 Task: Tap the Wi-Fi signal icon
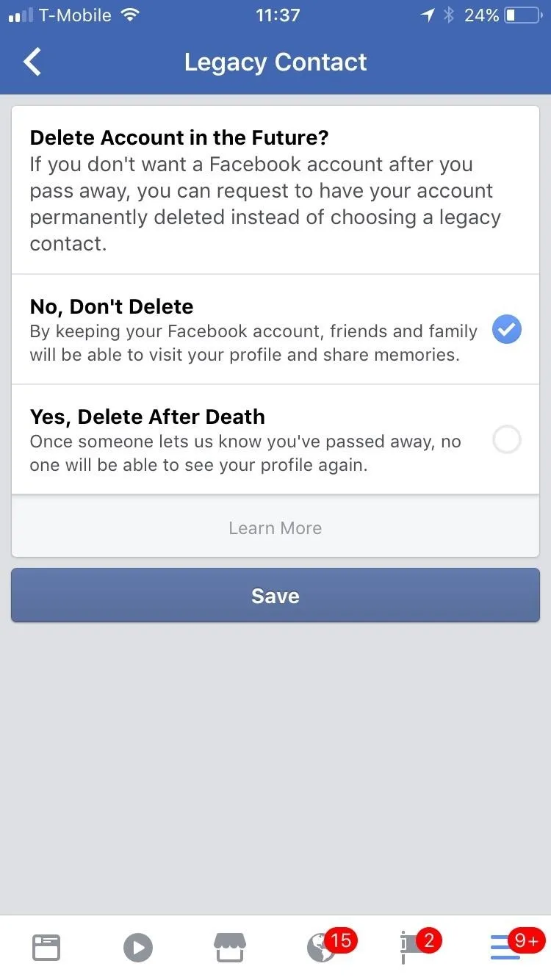(130, 15)
